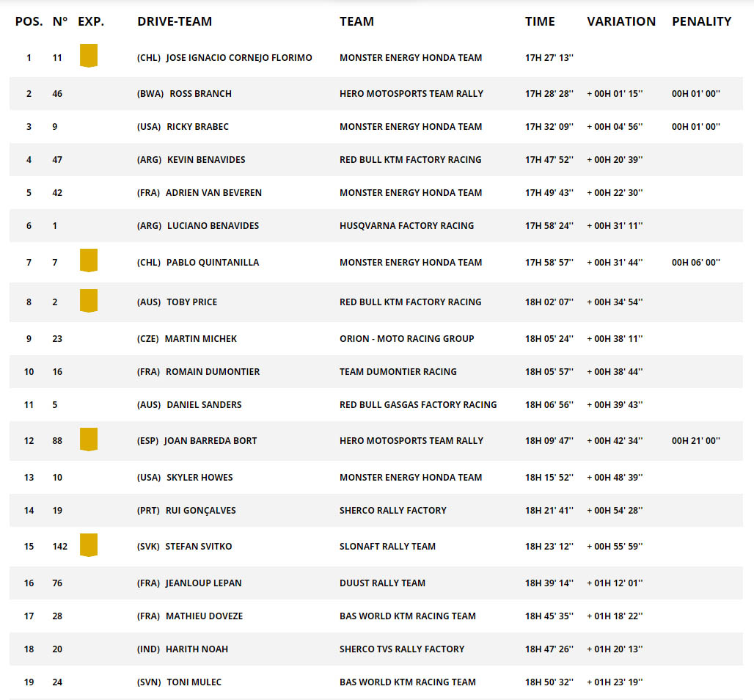Click rider name Ricky Brabec
Image resolution: width=754 pixels, height=700 pixels.
197,126
